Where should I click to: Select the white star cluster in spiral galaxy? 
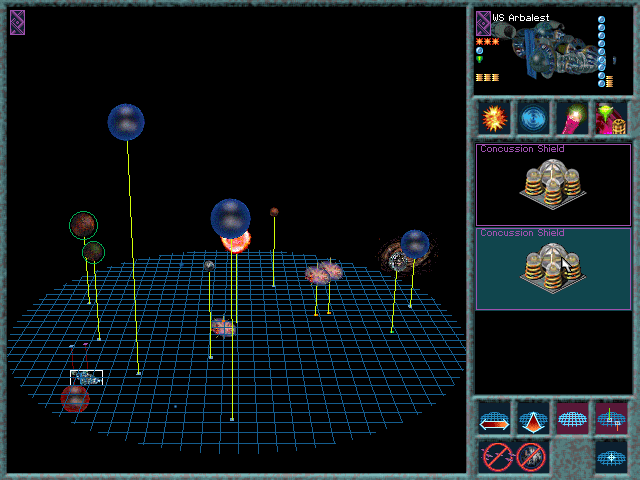coord(397,261)
